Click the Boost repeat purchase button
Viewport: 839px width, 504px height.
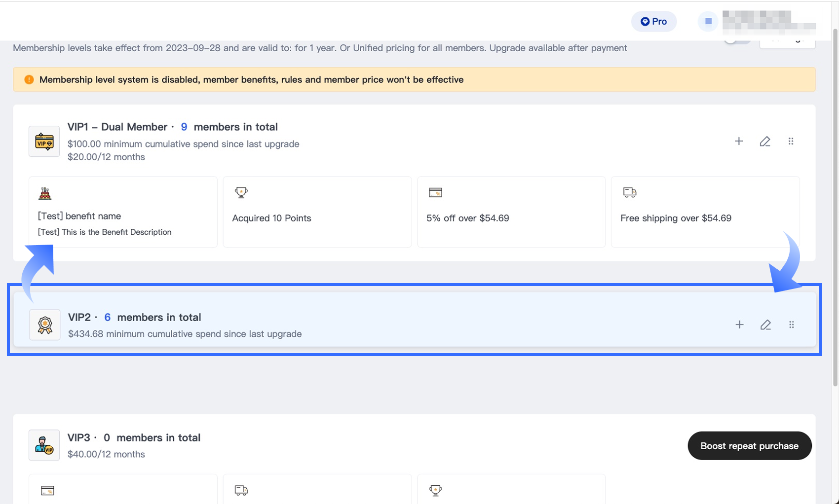coord(749,446)
